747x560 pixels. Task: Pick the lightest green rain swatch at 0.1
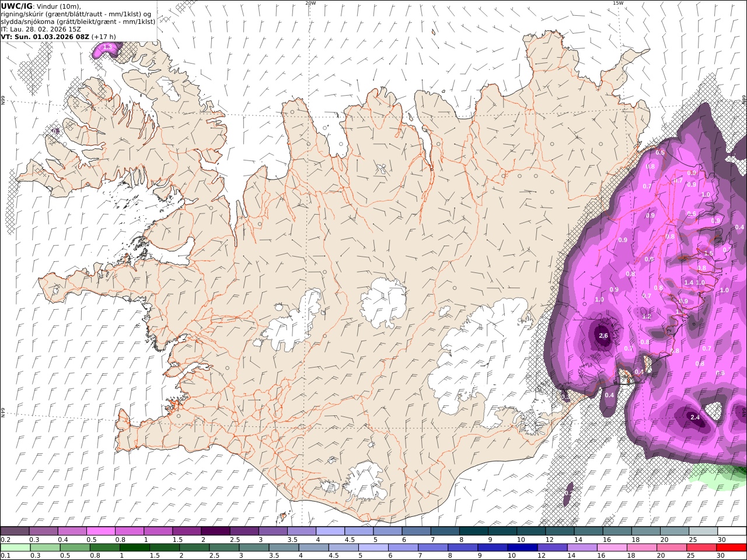[15, 548]
